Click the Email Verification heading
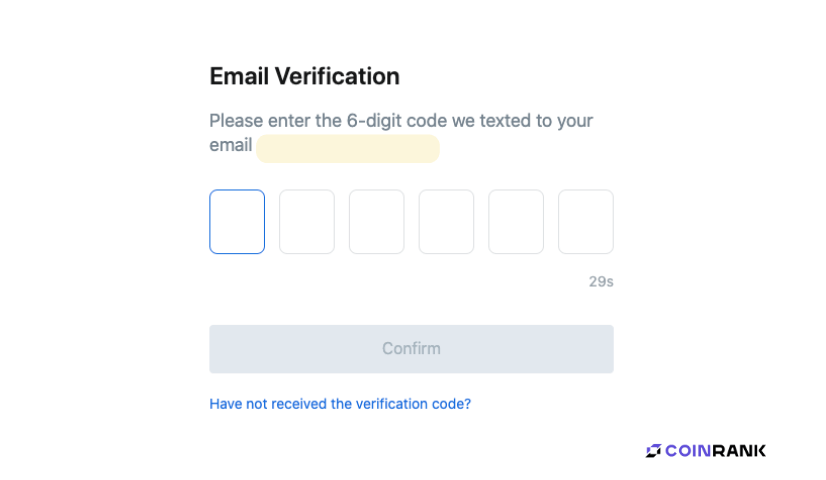The width and height of the screenshot is (826, 480). click(x=304, y=76)
